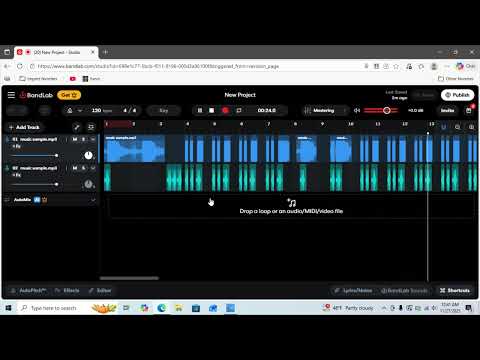Open the AutoPitch tab

tap(29, 291)
